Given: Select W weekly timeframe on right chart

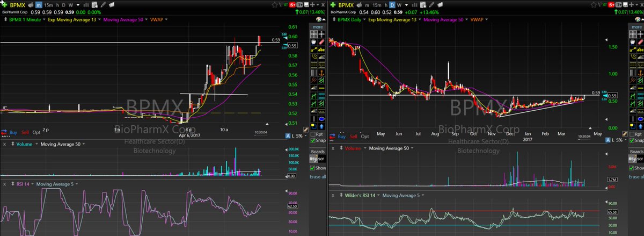Looking at the screenshot, I should tap(399, 5).
